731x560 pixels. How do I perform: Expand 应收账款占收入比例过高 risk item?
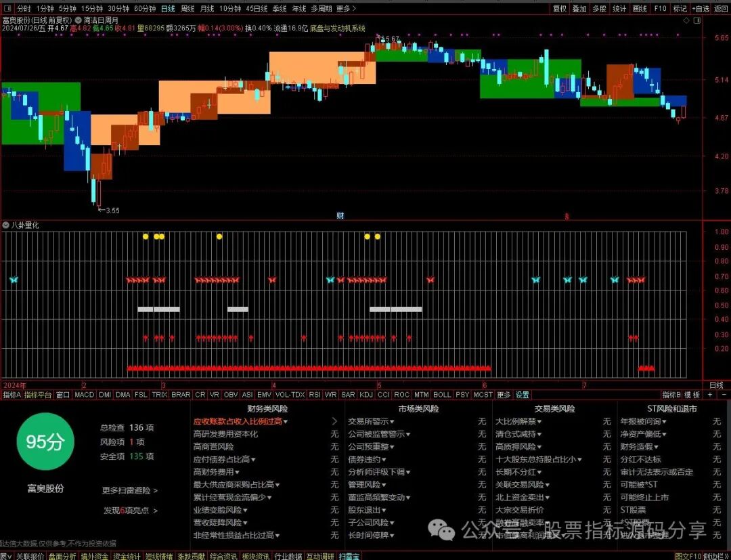pyautogui.click(x=240, y=421)
